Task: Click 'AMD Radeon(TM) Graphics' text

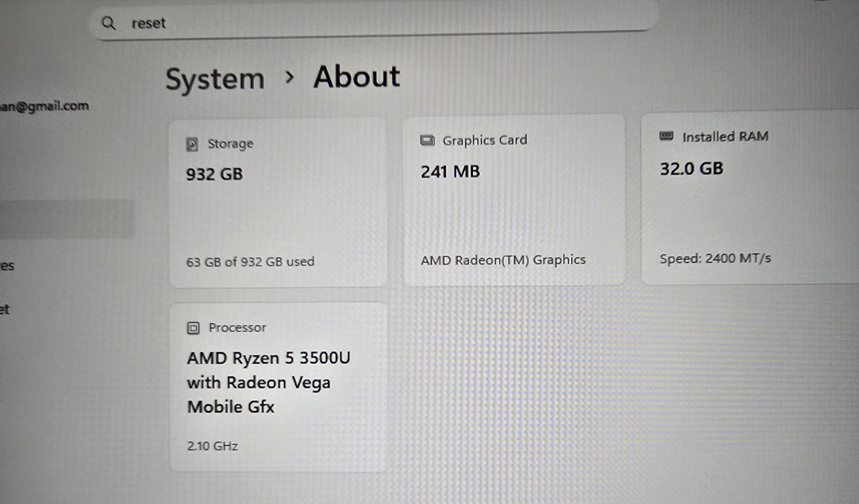Action: (x=503, y=260)
